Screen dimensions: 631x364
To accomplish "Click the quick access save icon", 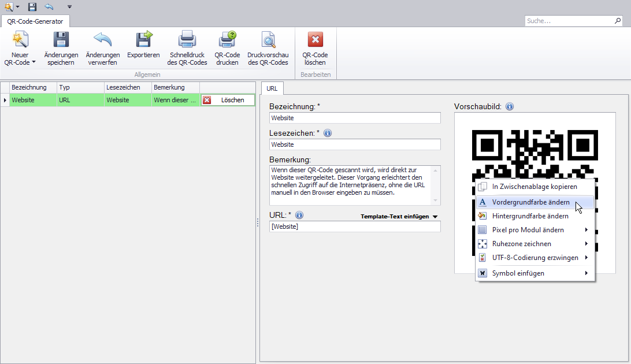I will [x=32, y=7].
